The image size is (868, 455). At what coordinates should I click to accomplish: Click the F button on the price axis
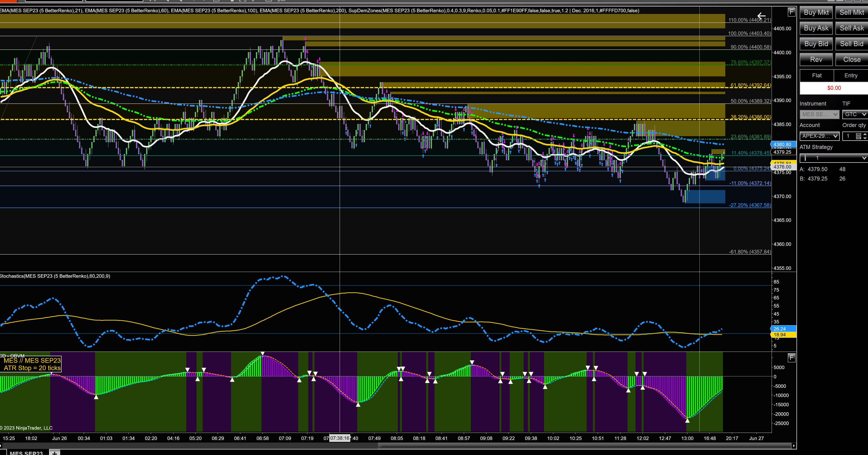pyautogui.click(x=791, y=12)
